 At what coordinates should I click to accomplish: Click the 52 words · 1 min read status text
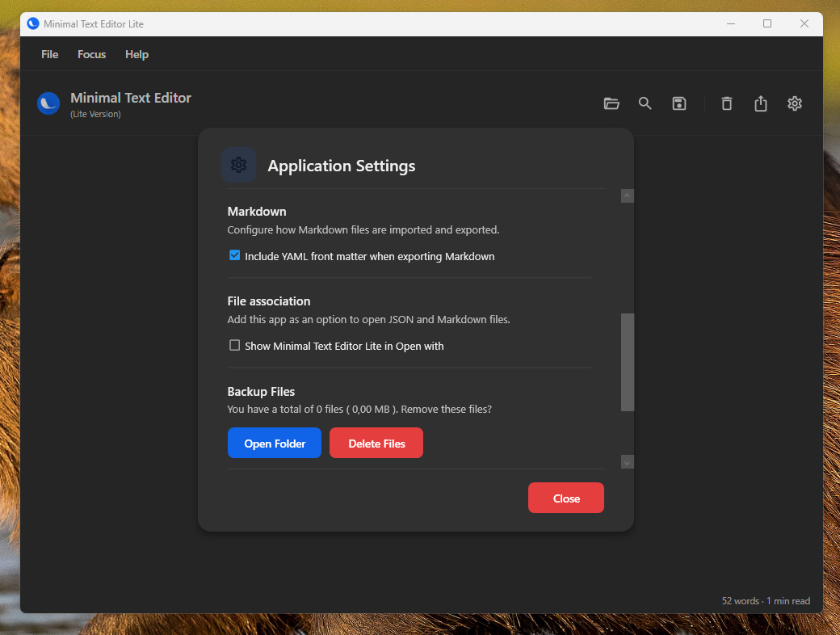(766, 601)
